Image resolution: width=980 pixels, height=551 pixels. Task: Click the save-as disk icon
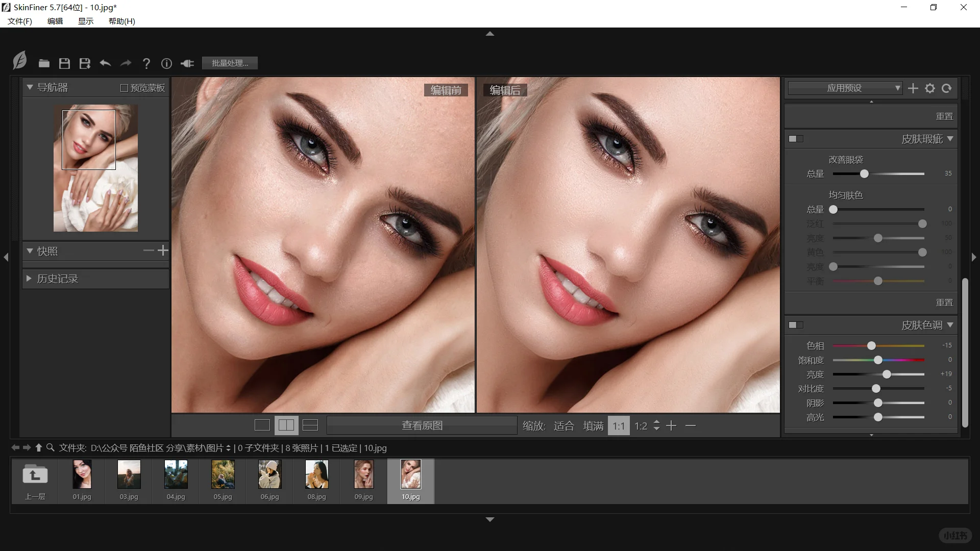tap(85, 63)
